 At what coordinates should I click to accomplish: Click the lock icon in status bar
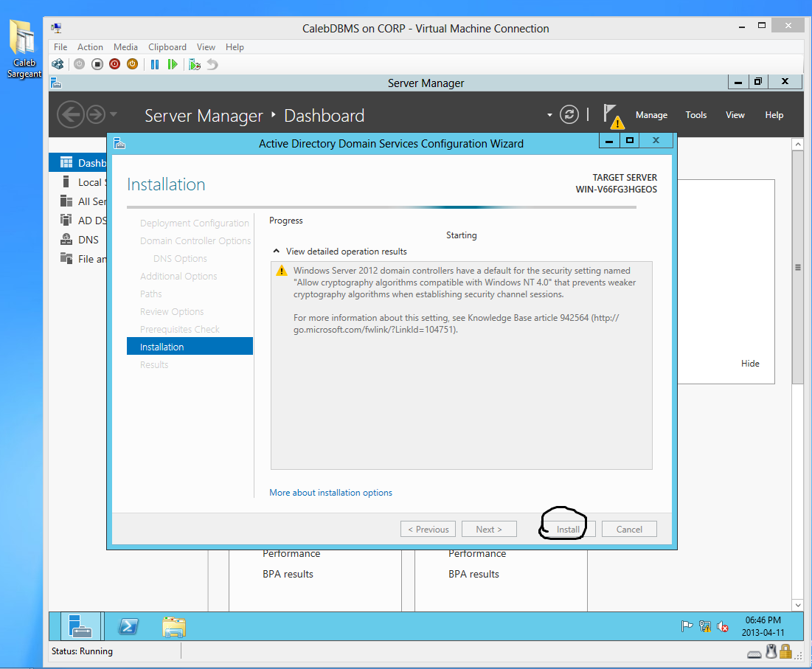[785, 651]
